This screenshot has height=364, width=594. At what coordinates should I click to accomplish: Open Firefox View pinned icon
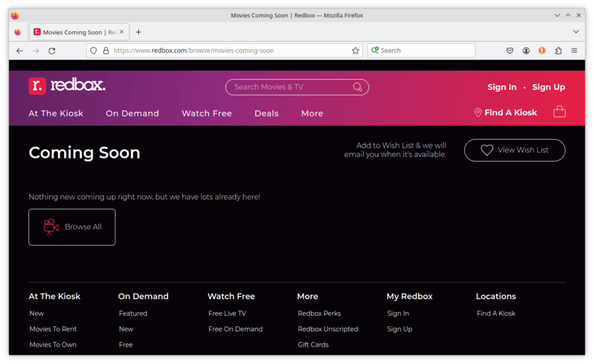point(18,32)
